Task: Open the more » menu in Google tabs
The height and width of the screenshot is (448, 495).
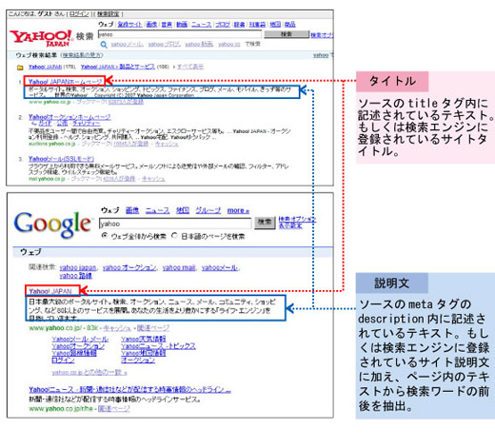Action: tap(238, 210)
